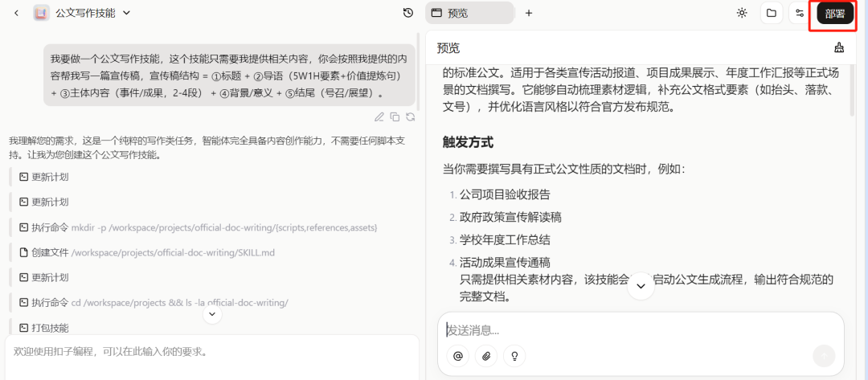This screenshot has width=868, height=380.
Task: Click the 触发方式 heading
Action: coord(468,142)
